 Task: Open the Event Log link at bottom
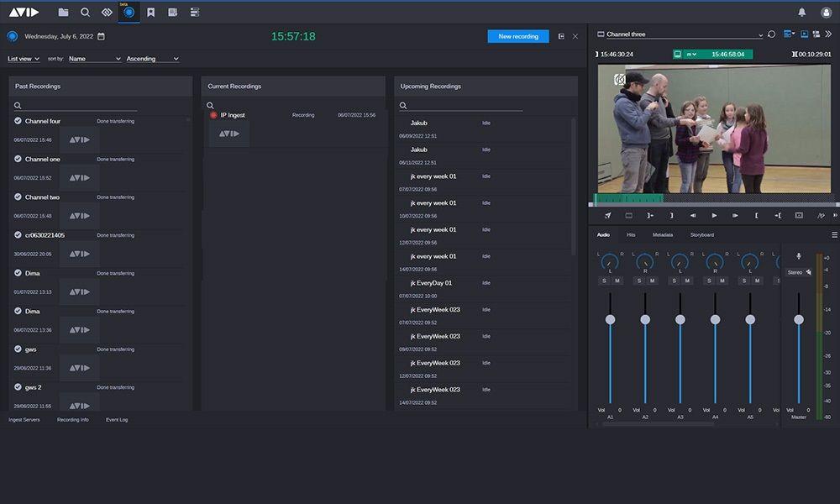click(117, 419)
